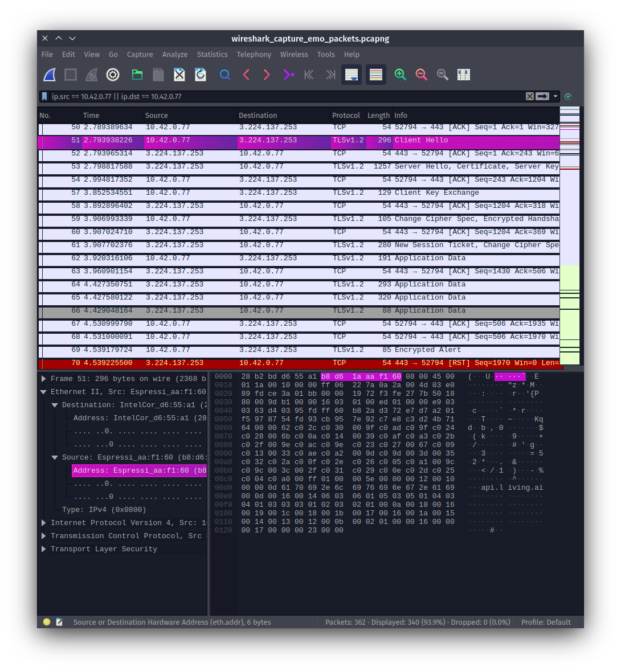Go forward to next packet arrow

pyautogui.click(x=267, y=75)
